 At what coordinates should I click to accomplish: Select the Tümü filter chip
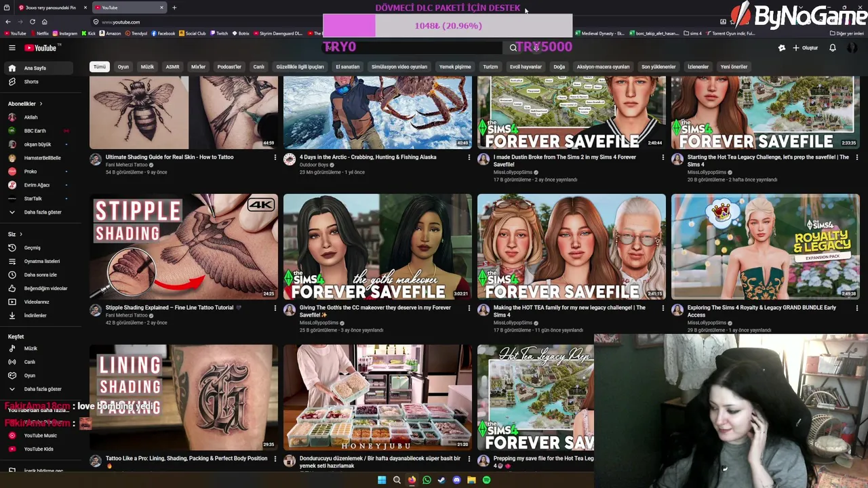tap(100, 67)
